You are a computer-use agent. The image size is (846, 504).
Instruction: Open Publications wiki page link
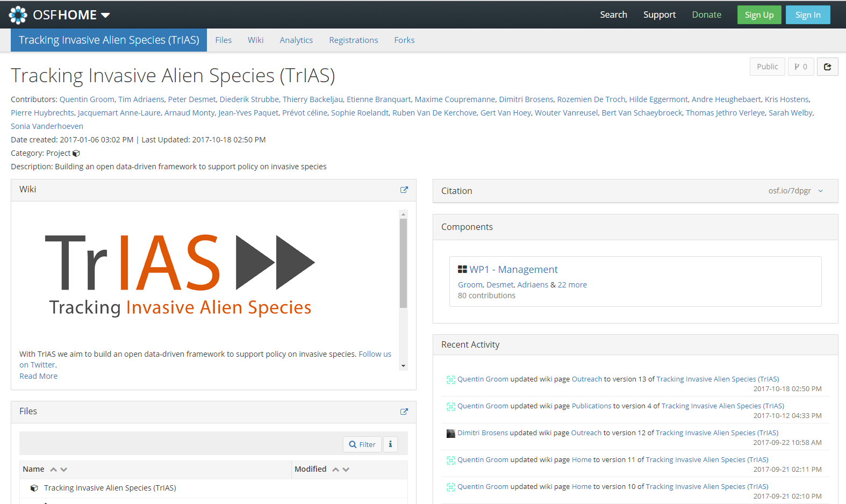click(x=592, y=406)
